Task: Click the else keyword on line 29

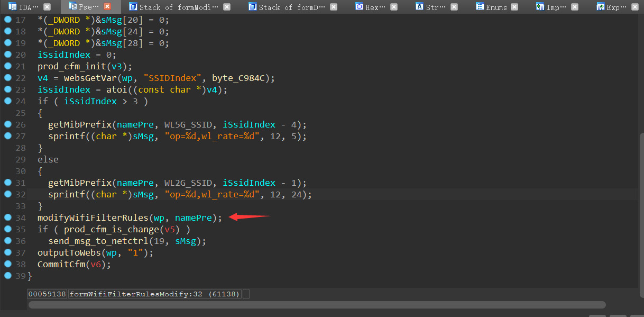Action: (x=48, y=159)
